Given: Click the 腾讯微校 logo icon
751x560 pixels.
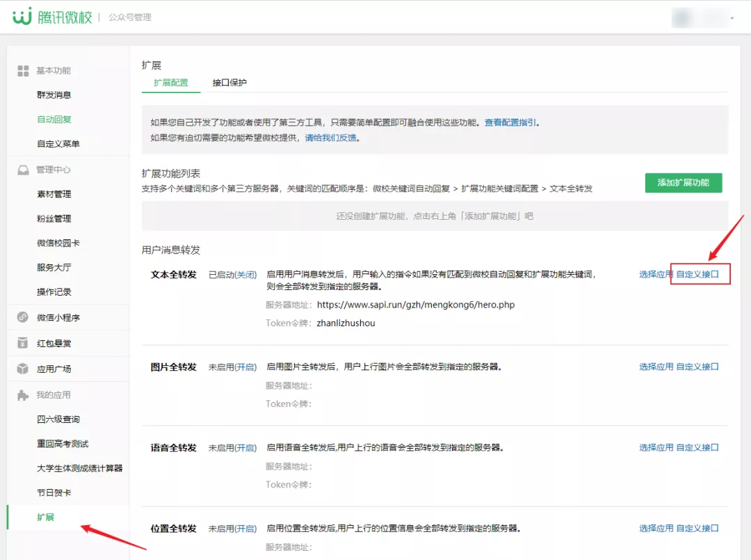Looking at the screenshot, I should point(22,16).
